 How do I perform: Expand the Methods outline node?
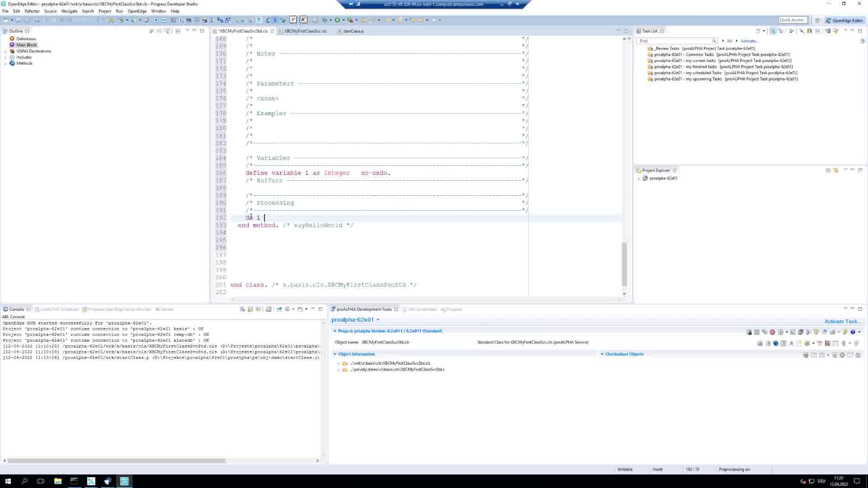pos(5,64)
